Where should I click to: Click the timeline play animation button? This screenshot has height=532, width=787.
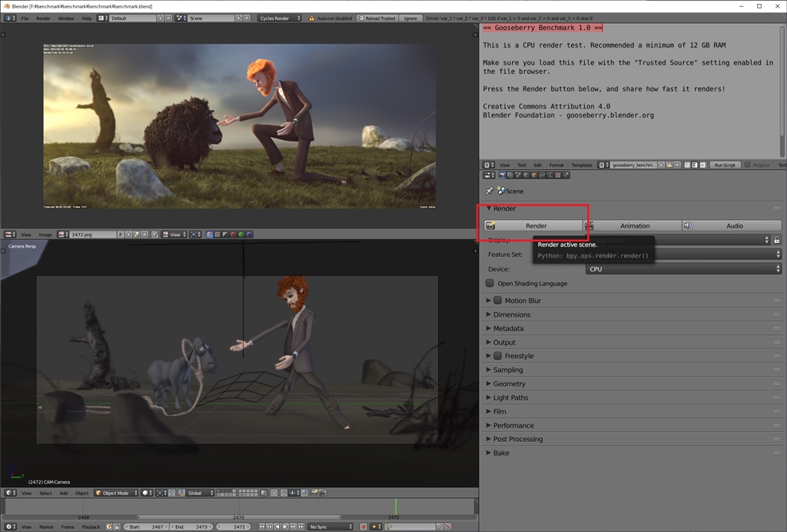(x=286, y=527)
